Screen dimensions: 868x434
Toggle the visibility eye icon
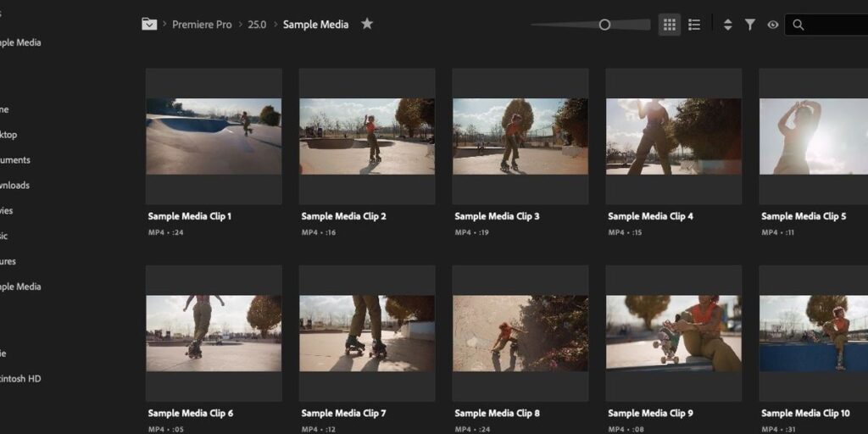pos(773,25)
